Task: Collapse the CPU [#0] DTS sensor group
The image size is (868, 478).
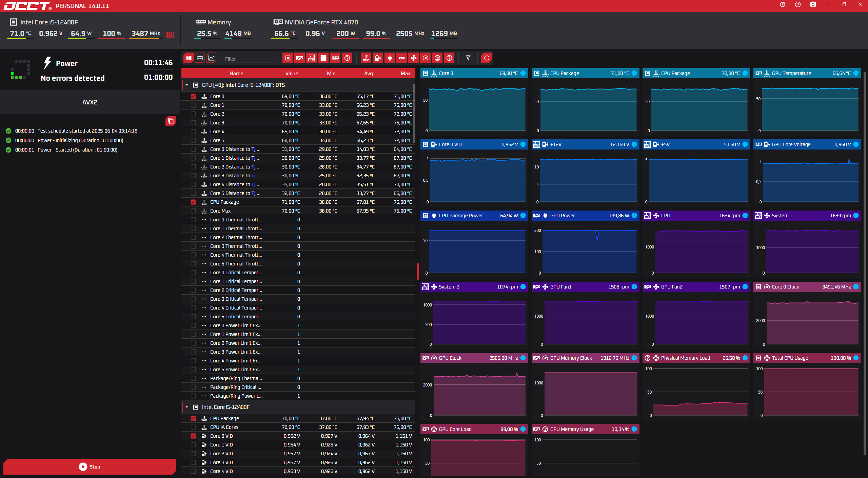Action: pos(187,85)
